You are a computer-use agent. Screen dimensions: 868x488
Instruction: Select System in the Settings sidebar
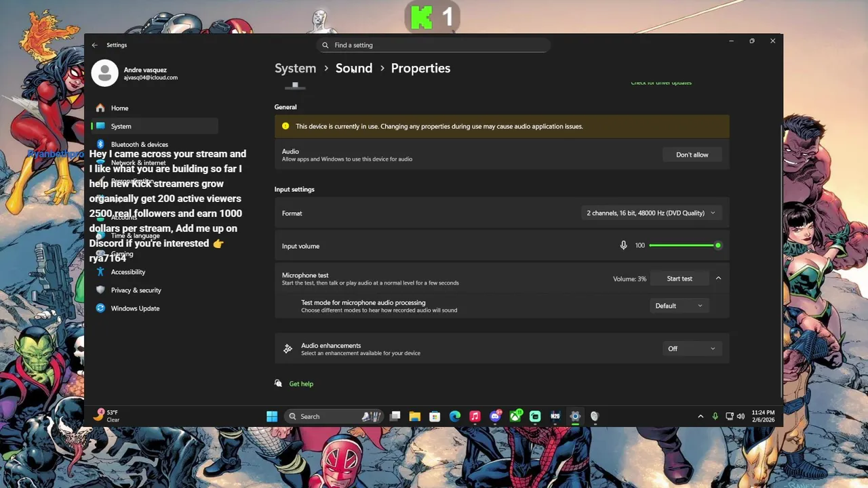[x=155, y=126]
